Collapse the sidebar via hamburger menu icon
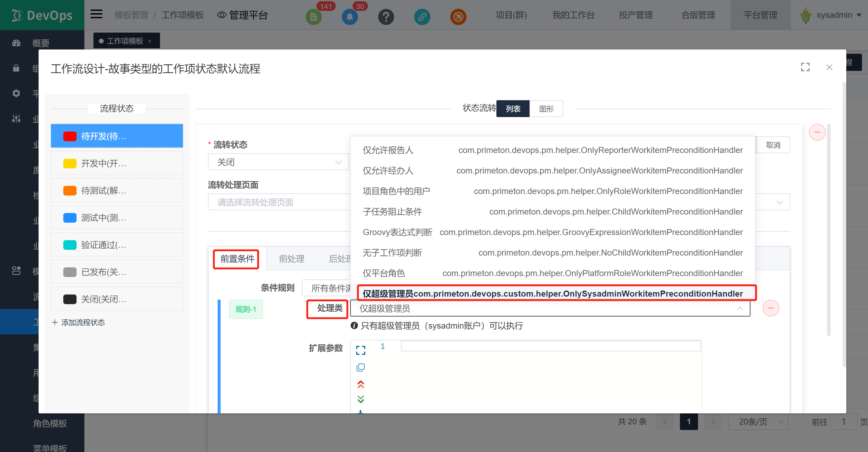The image size is (868, 452). (x=96, y=14)
